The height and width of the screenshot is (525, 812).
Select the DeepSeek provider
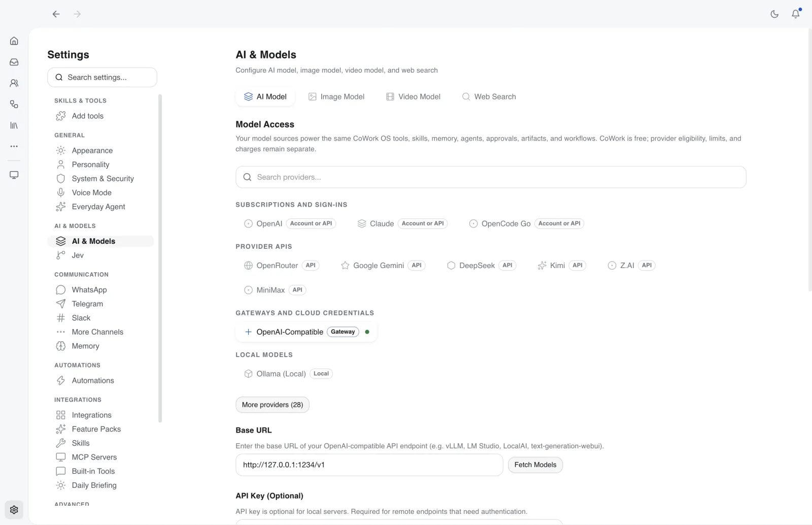coord(482,266)
